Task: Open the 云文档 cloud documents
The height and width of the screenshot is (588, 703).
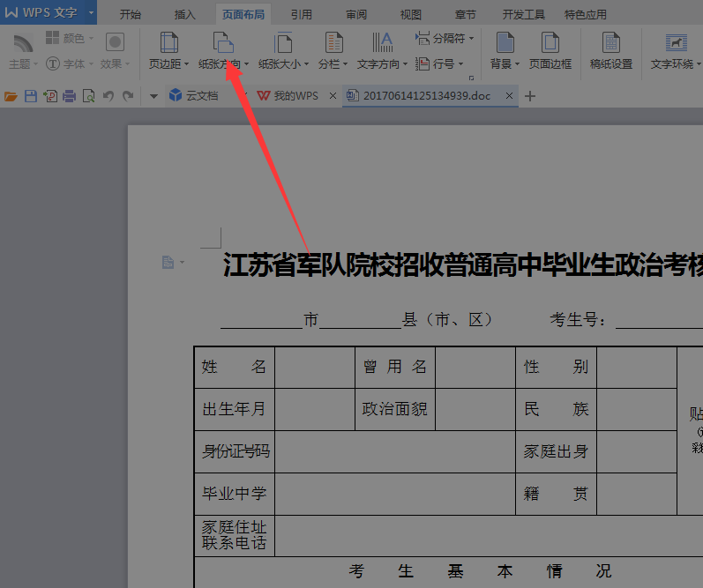Action: point(194,95)
